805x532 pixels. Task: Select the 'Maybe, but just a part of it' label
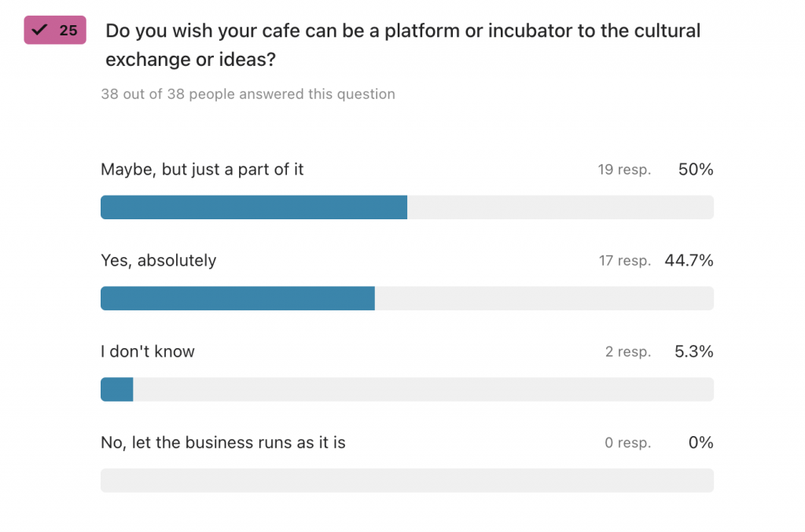click(x=202, y=169)
